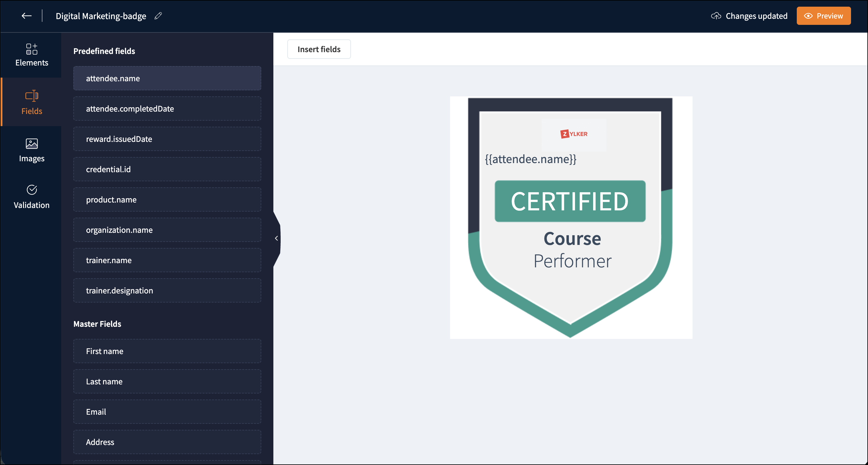Pick the credential.id field
This screenshot has width=868, height=465.
pos(167,169)
